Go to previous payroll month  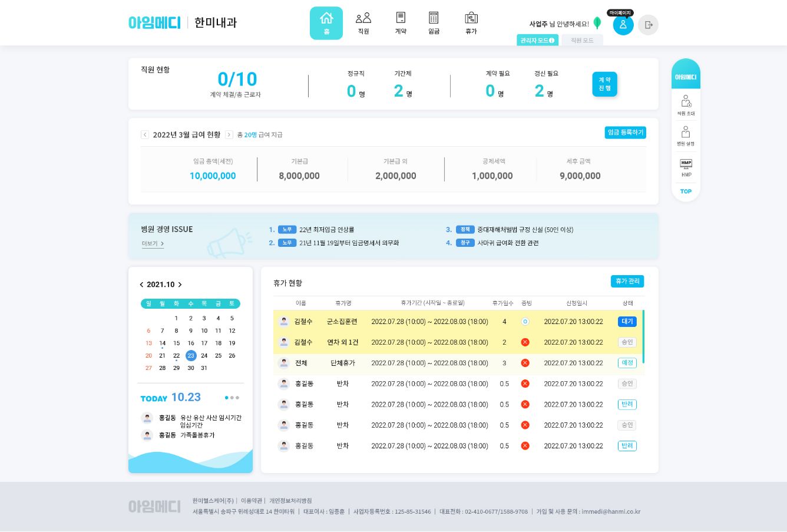pyautogui.click(x=145, y=135)
